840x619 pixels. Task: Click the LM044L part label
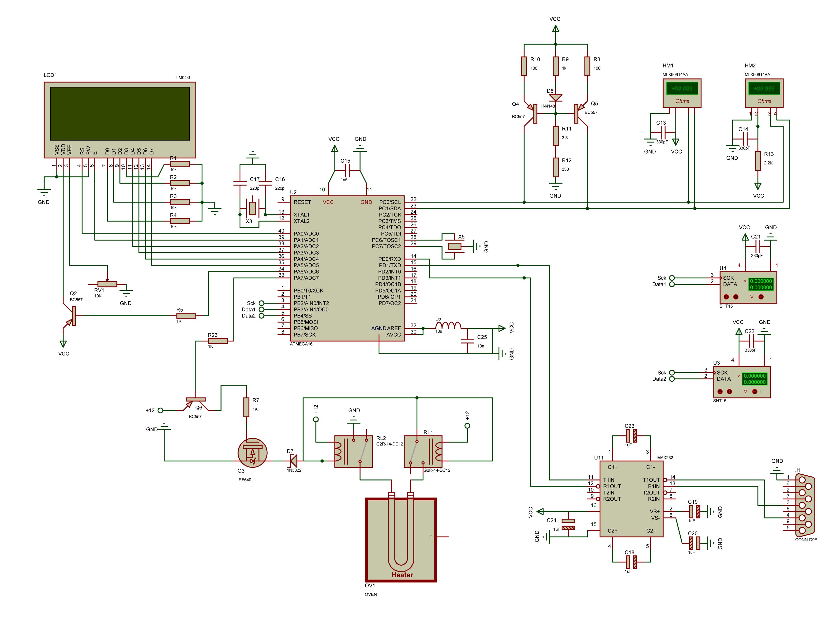click(184, 78)
